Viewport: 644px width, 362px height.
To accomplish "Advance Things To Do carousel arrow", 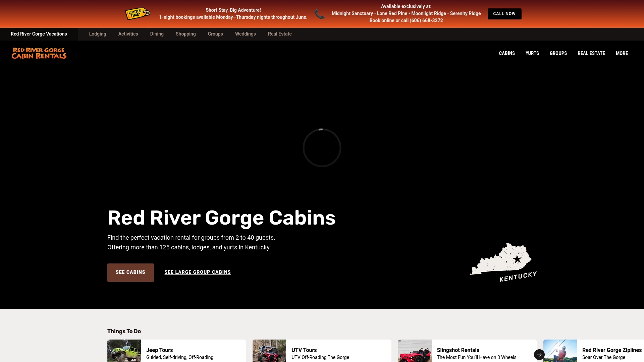I will 539,354.
